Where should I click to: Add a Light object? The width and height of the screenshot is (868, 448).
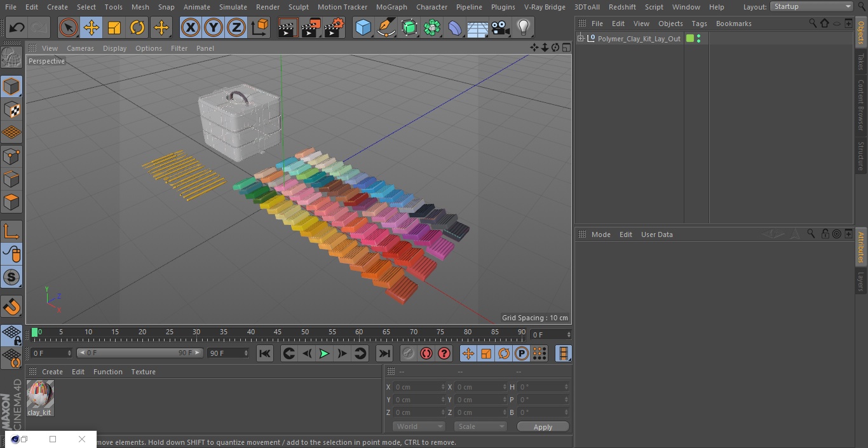[x=524, y=27]
